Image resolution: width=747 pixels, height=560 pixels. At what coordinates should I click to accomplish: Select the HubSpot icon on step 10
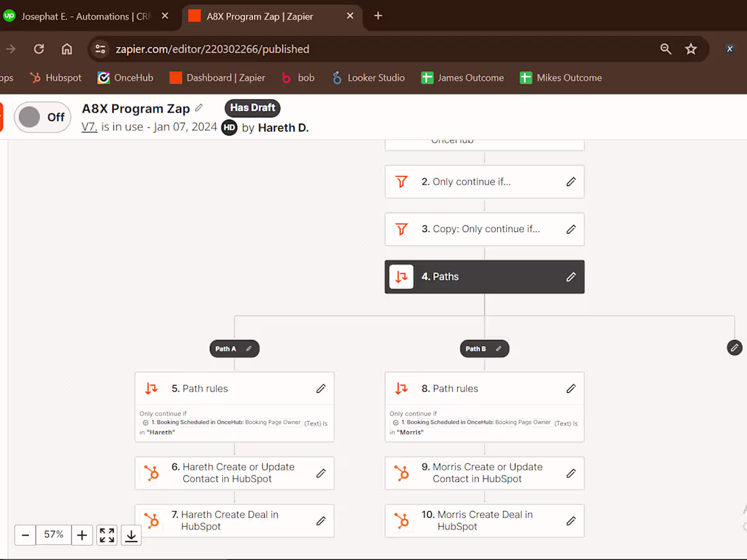point(402,521)
